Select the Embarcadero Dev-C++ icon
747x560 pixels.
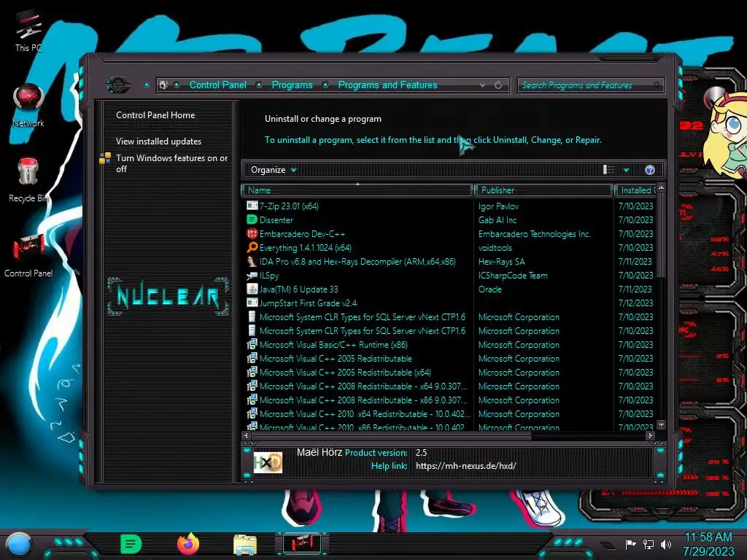click(x=252, y=233)
